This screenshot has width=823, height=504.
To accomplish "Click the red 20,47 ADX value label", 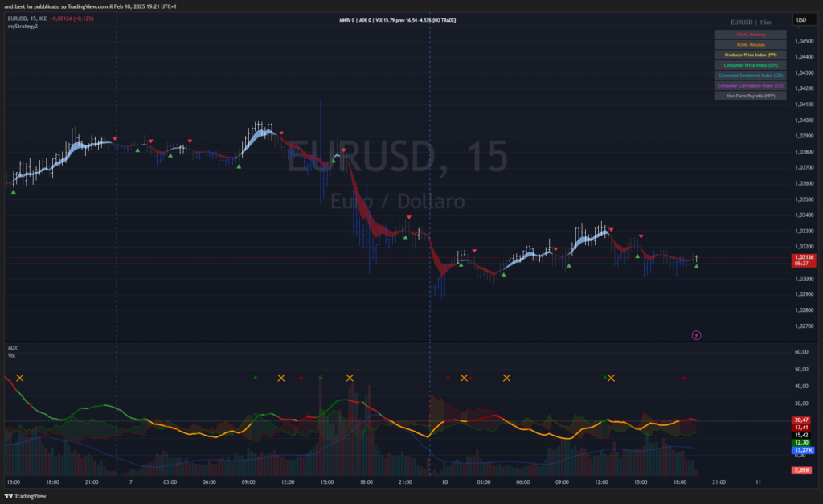I will pos(800,420).
